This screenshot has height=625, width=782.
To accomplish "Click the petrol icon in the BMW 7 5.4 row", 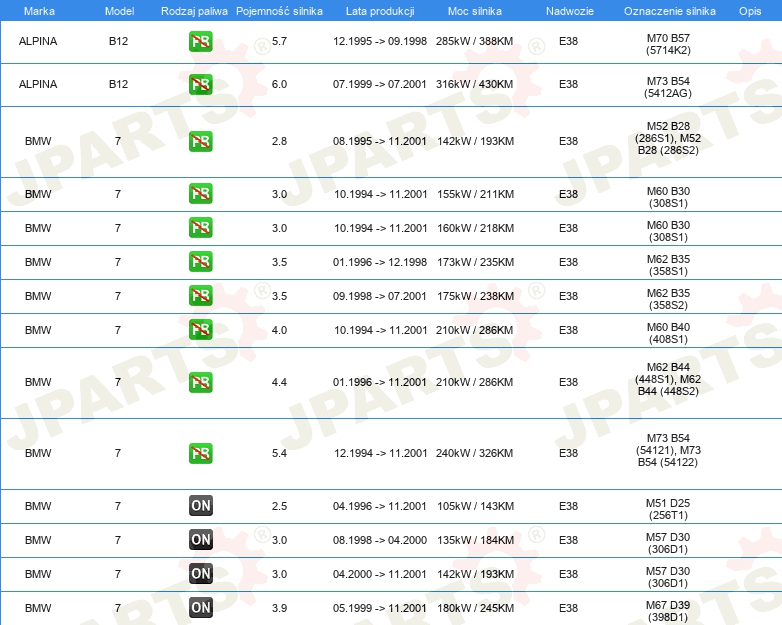I will coord(200,453).
